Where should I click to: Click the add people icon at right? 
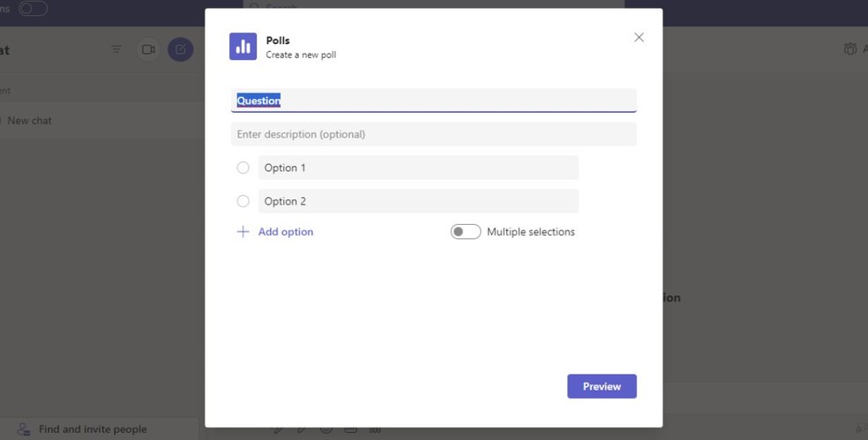coord(849,49)
